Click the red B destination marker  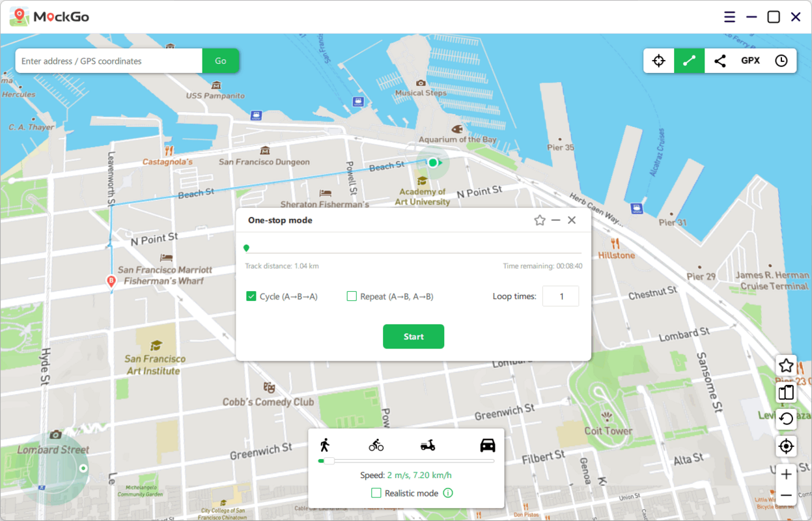click(x=111, y=281)
